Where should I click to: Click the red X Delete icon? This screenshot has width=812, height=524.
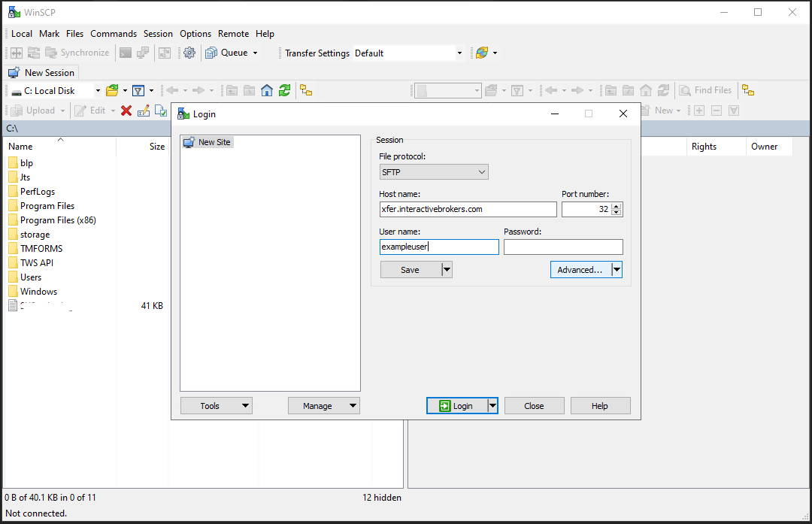coord(126,111)
